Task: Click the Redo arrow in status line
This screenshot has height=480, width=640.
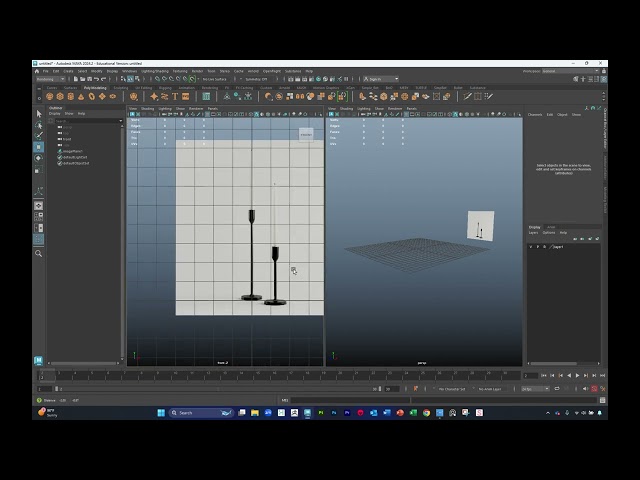Action: (103, 79)
